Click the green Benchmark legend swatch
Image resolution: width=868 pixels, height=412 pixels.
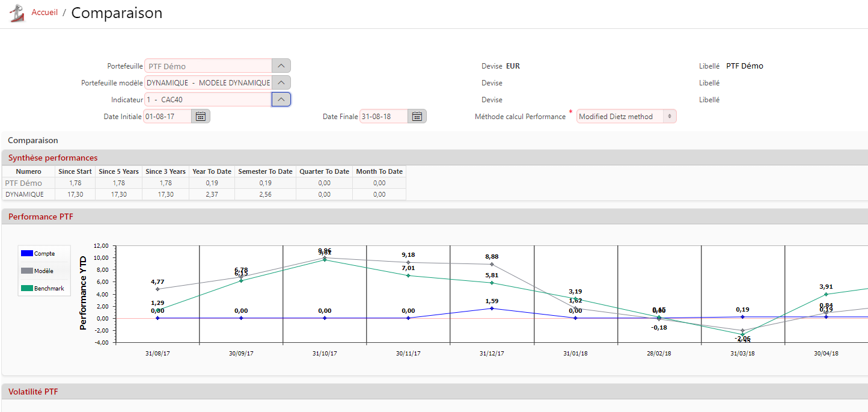(27, 289)
